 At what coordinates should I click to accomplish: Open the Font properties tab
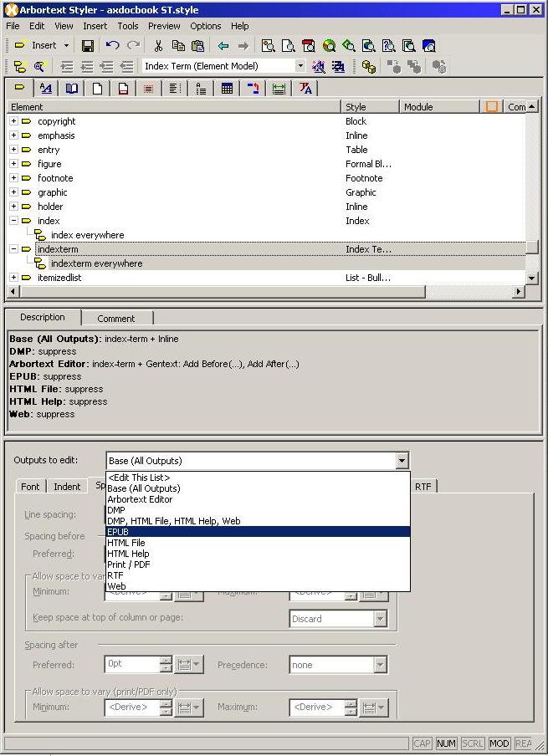pyautogui.click(x=30, y=487)
